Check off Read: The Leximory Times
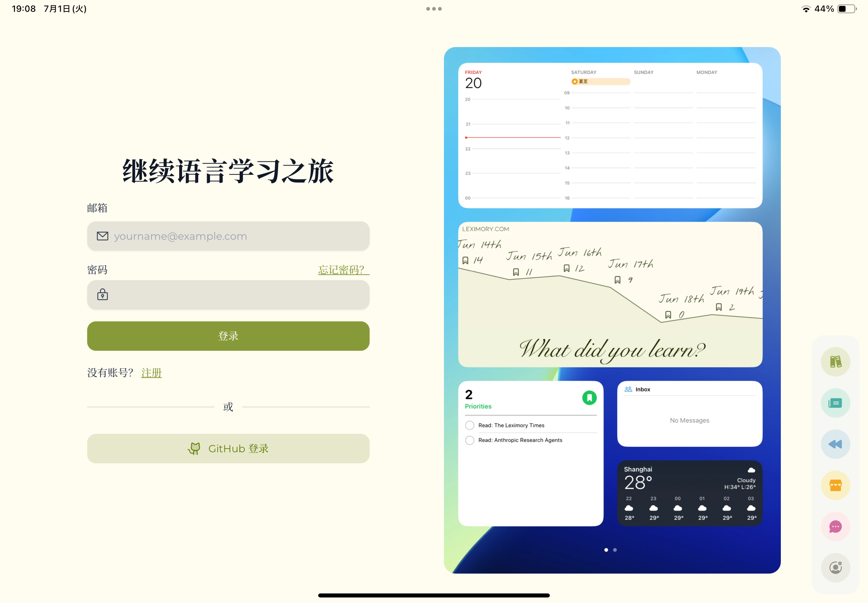Viewport: 868px width, 603px height. [469, 425]
